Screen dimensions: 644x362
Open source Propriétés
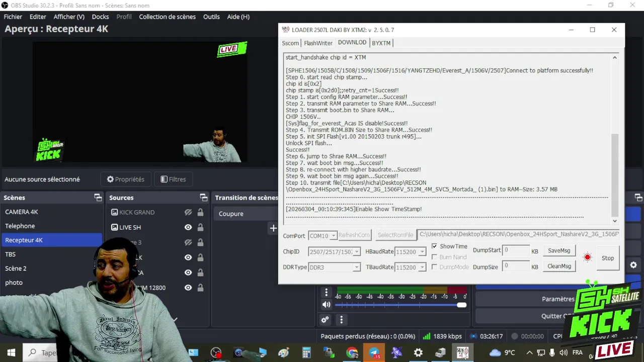[x=126, y=179]
